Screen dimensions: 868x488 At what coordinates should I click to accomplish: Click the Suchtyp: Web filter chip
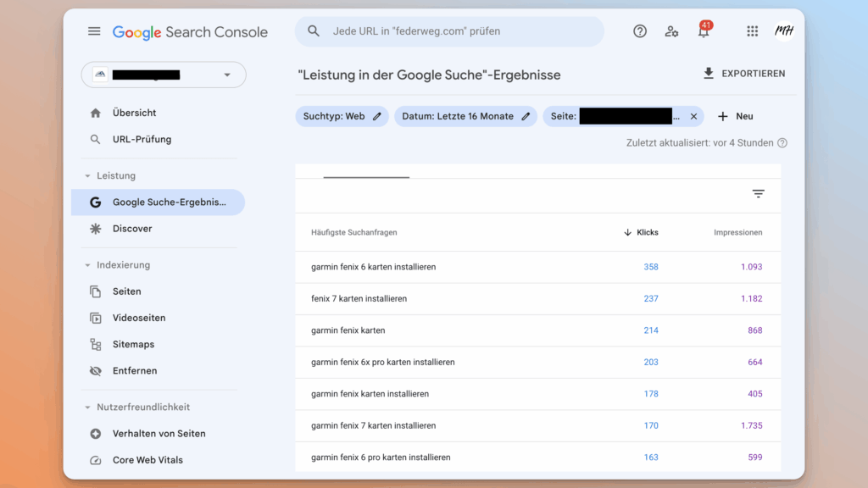click(342, 116)
